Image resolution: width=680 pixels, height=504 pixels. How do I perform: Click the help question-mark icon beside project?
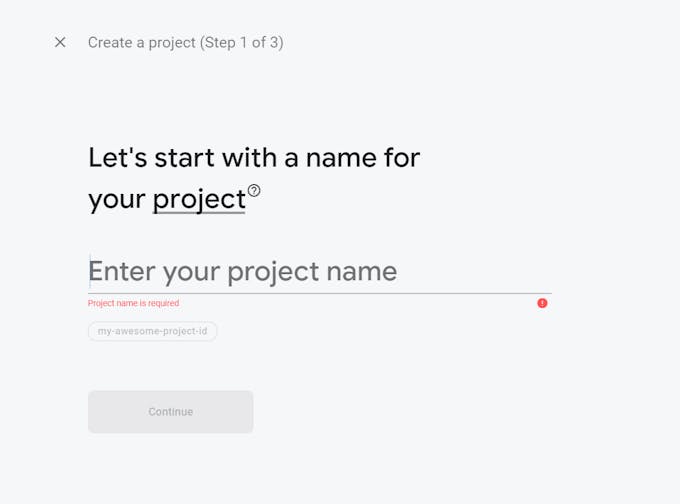tap(254, 190)
